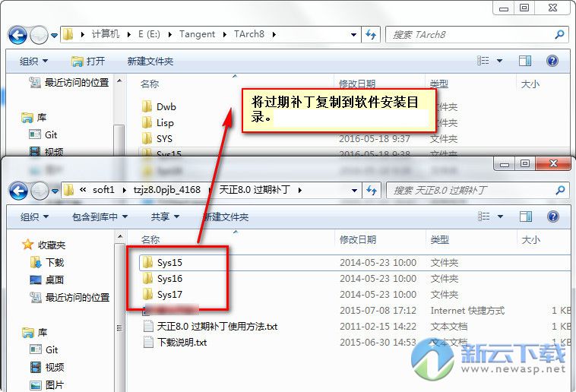Open 组织 menu in 过期补丁 window

34,217
